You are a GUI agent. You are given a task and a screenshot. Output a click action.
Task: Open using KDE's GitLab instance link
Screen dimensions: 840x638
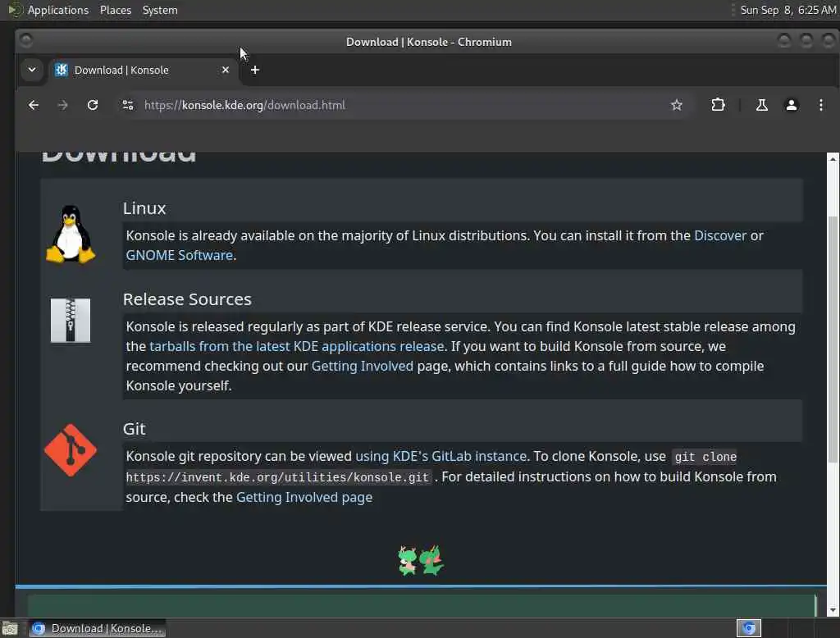pyautogui.click(x=441, y=457)
